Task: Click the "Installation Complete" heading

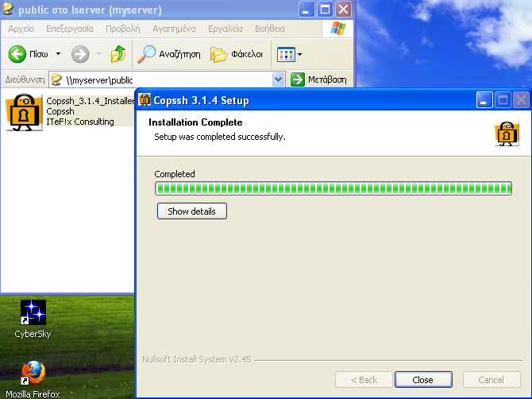Action: (x=195, y=122)
